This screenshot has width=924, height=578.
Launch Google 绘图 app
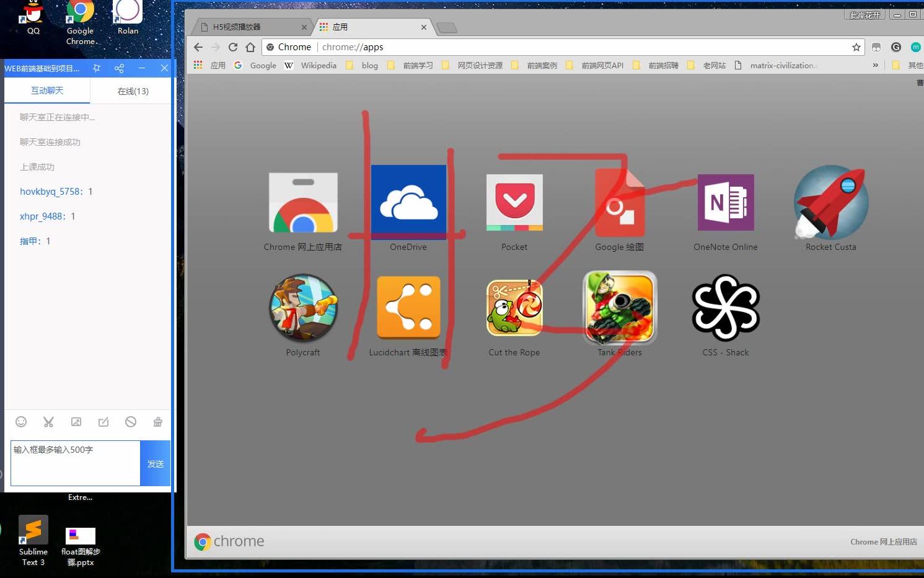point(620,202)
